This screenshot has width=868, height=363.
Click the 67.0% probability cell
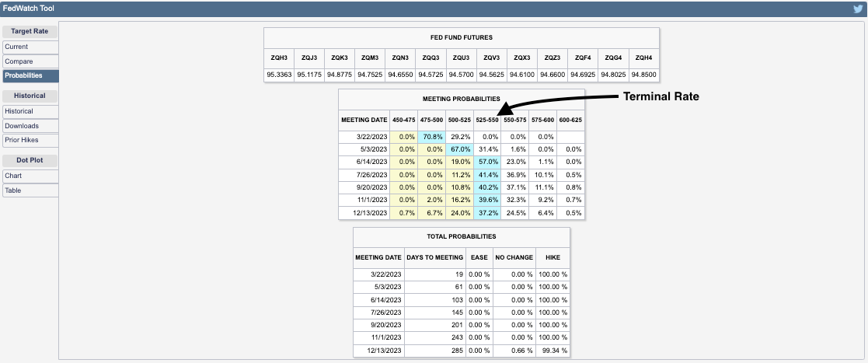click(459, 149)
